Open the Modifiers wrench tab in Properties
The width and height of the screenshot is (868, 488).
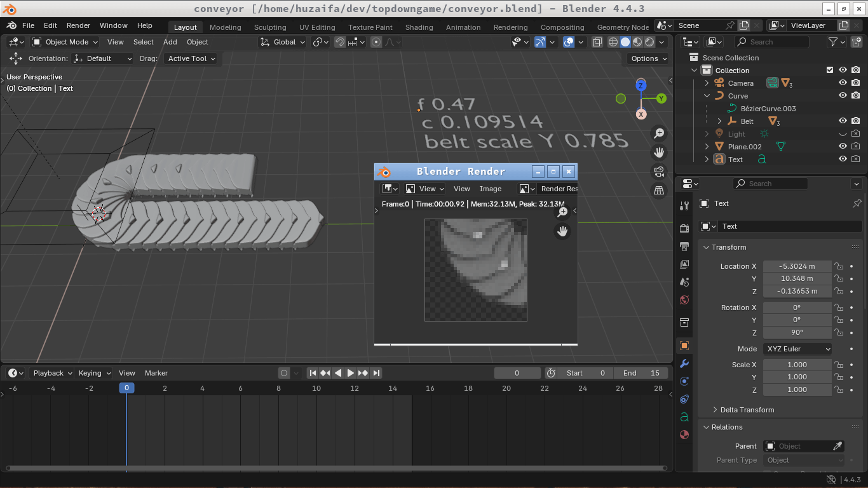(x=684, y=363)
